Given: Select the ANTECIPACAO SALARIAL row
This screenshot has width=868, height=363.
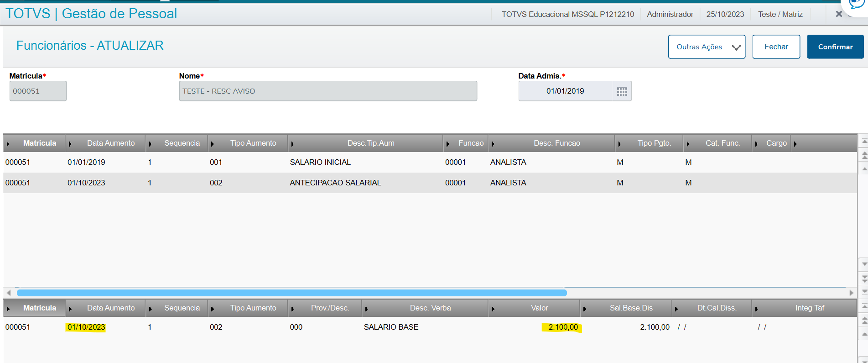Looking at the screenshot, I should click(x=335, y=183).
